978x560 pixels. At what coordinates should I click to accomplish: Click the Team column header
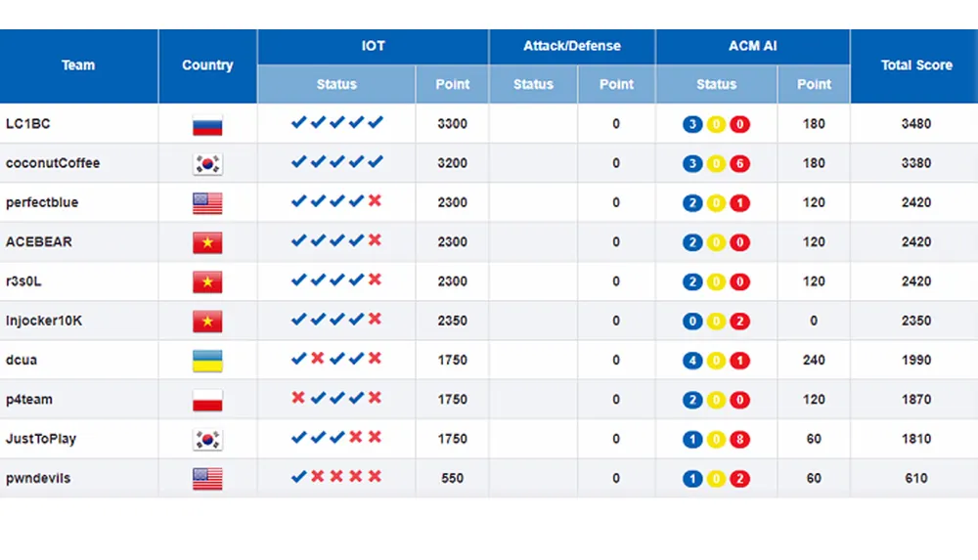click(78, 65)
